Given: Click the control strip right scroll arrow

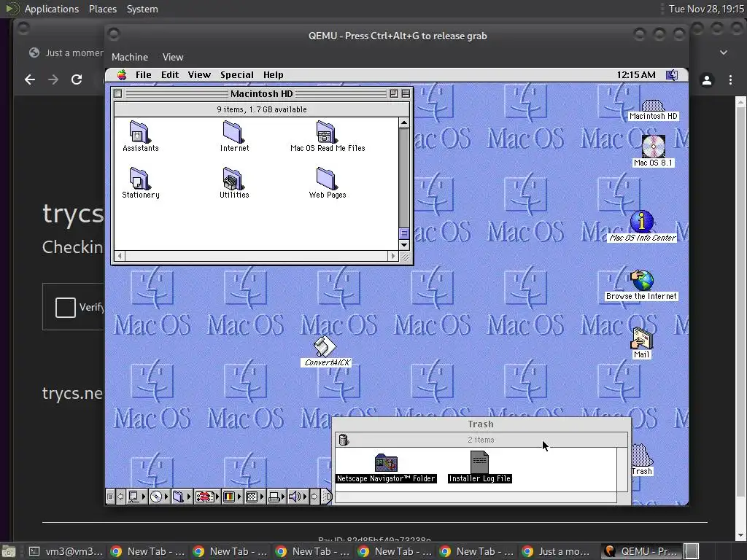Looking at the screenshot, I should pos(314,497).
